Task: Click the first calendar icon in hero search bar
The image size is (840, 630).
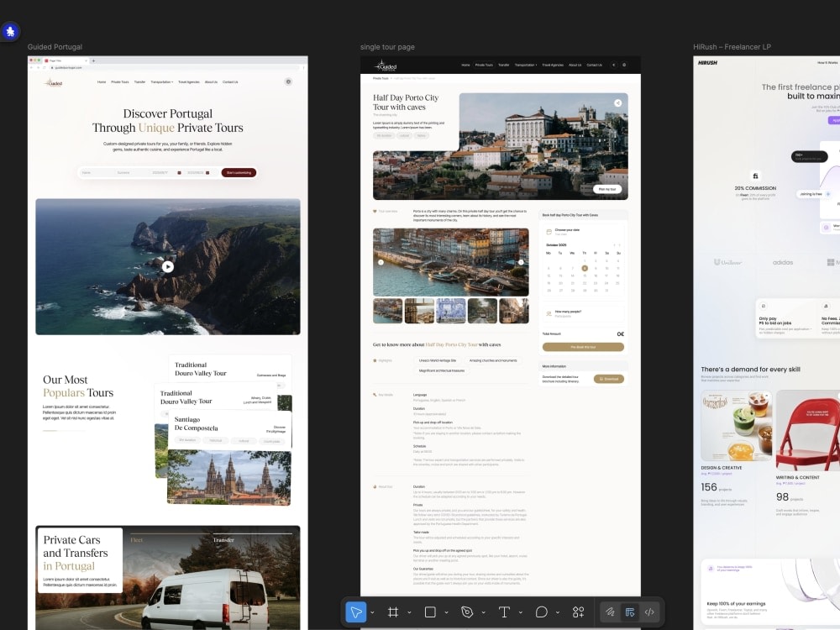Action: tap(179, 172)
